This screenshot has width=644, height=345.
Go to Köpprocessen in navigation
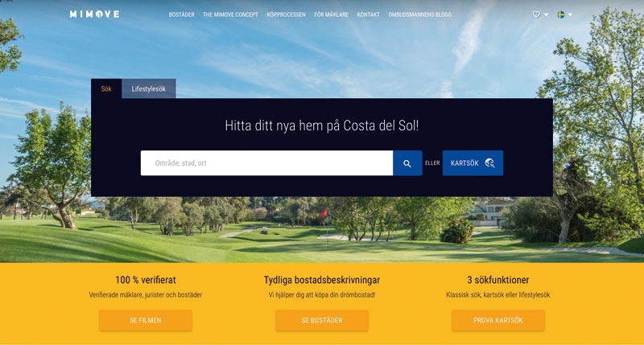pyautogui.click(x=287, y=14)
